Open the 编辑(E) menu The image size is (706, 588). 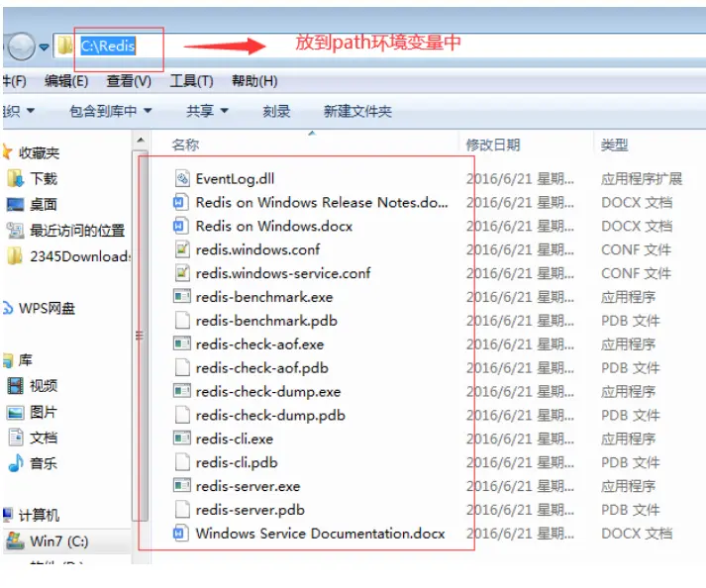(x=66, y=81)
